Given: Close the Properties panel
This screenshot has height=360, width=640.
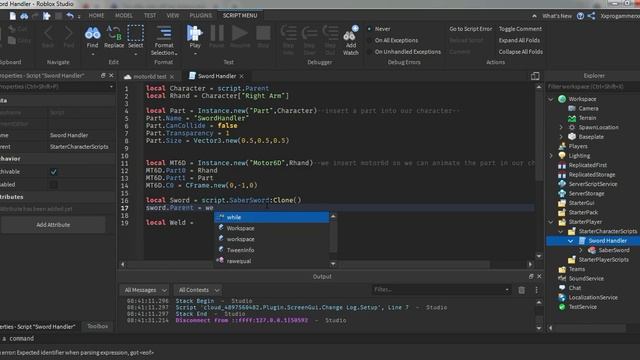Looking at the screenshot, I should tap(111, 76).
